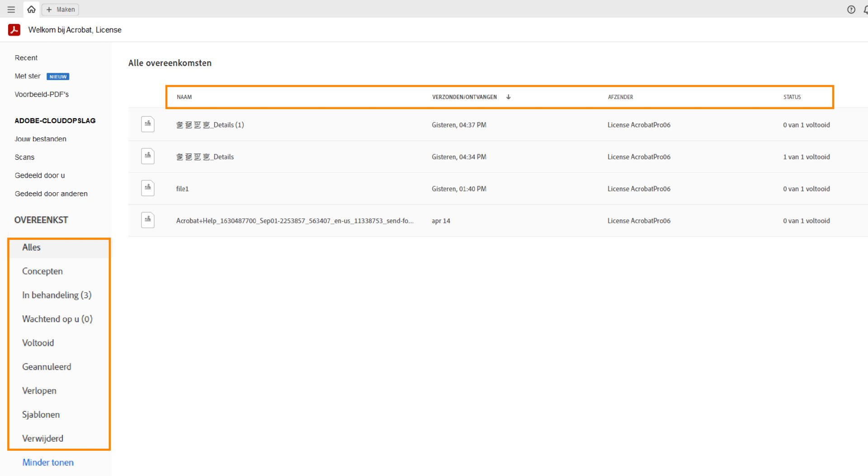Sort by Verzonden/Ontvangen column header
This screenshot has height=476, width=868.
coord(464,97)
